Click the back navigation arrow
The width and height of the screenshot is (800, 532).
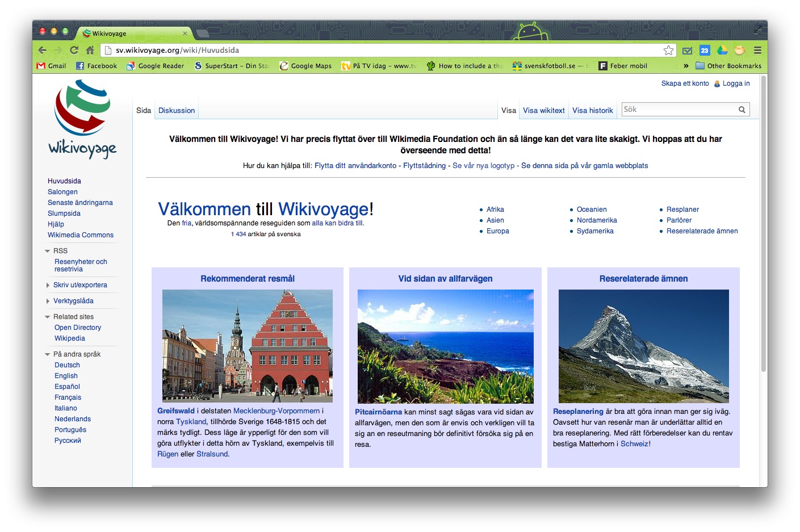(42, 50)
